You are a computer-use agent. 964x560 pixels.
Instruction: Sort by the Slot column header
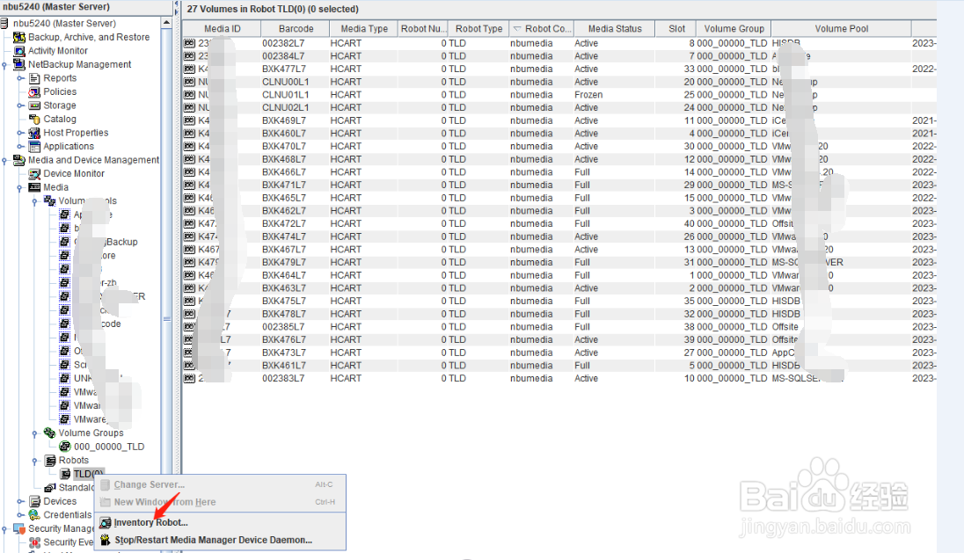(676, 29)
